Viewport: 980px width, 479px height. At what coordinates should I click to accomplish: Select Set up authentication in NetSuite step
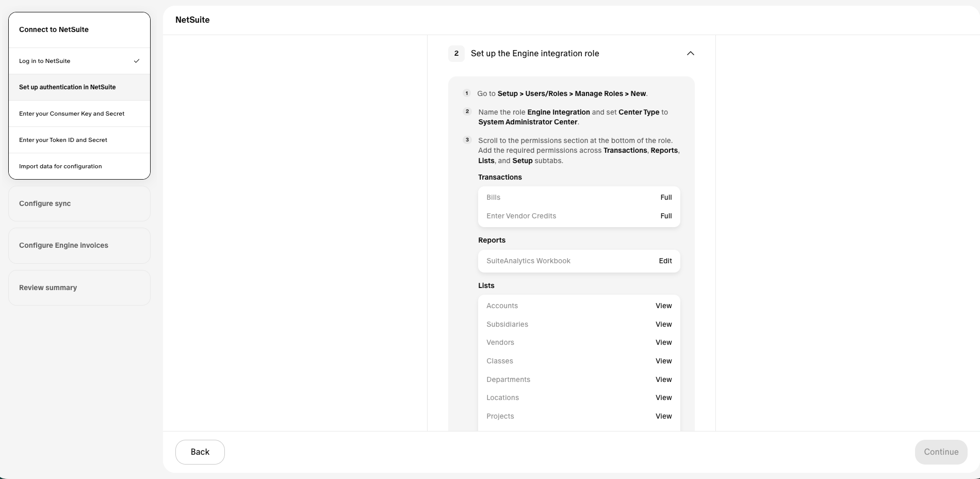coord(79,87)
